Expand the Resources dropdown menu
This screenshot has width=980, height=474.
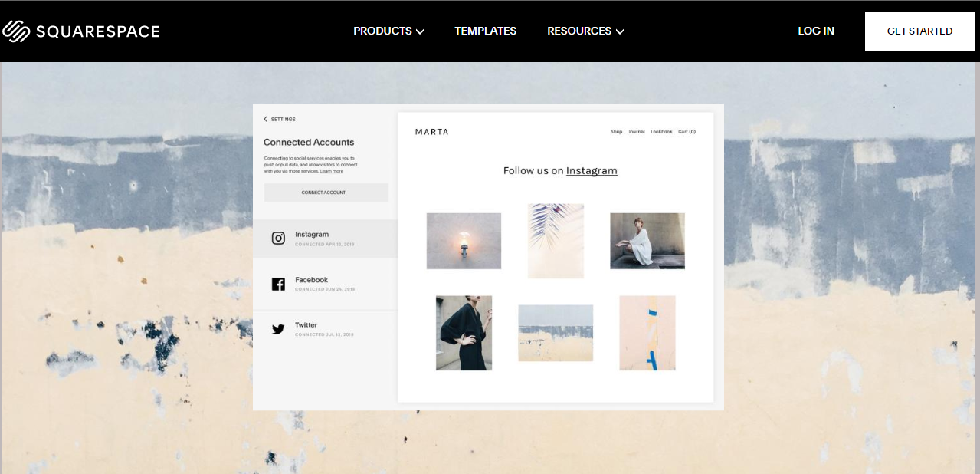click(585, 31)
